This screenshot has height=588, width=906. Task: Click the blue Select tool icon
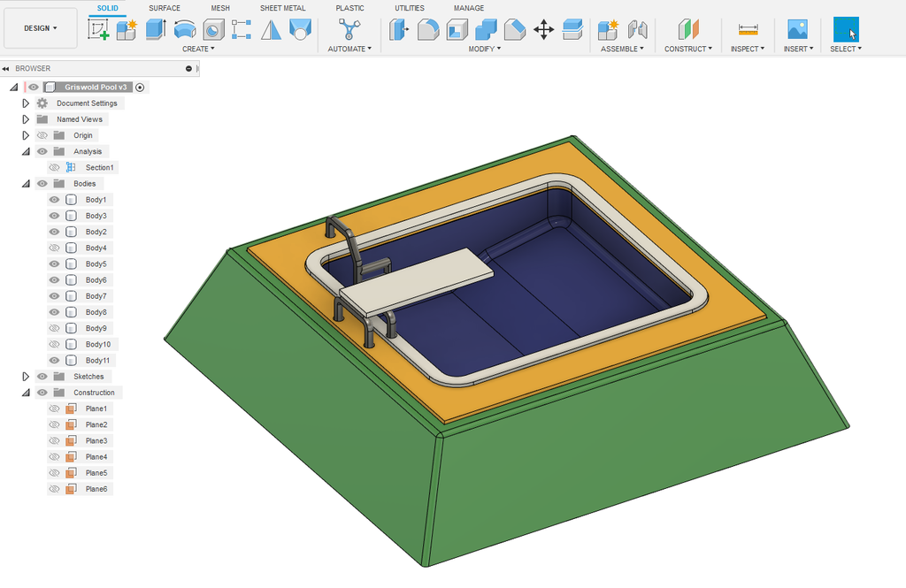point(846,28)
